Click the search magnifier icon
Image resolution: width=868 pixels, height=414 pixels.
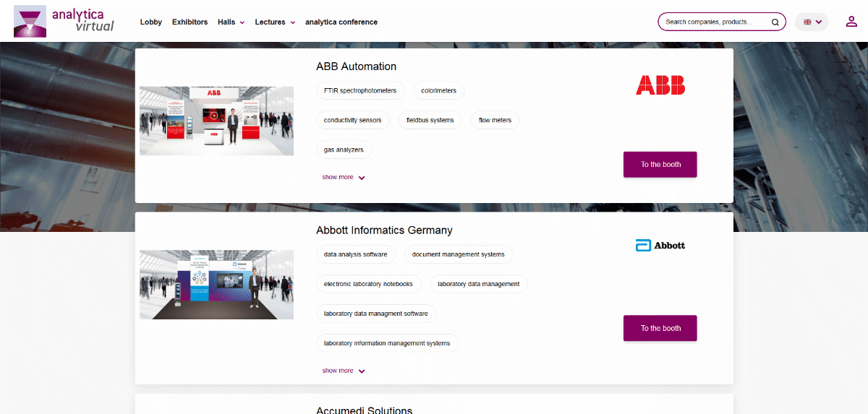775,22
